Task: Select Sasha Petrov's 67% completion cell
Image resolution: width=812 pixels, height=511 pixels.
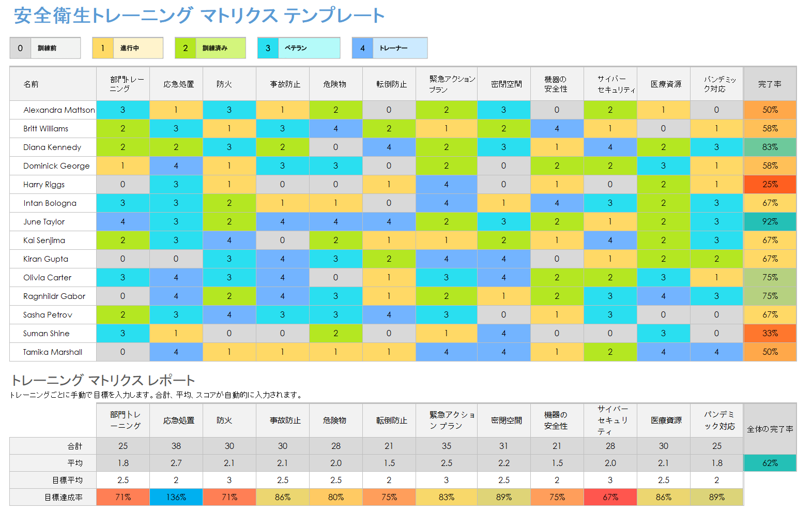Action: pyautogui.click(x=770, y=314)
